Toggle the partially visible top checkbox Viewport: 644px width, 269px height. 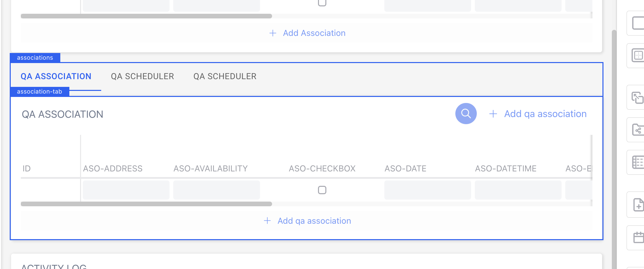322,3
